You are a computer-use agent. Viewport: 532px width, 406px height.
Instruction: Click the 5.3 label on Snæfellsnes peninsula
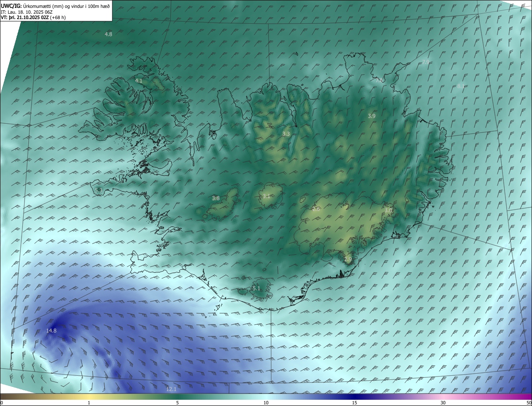point(99,190)
